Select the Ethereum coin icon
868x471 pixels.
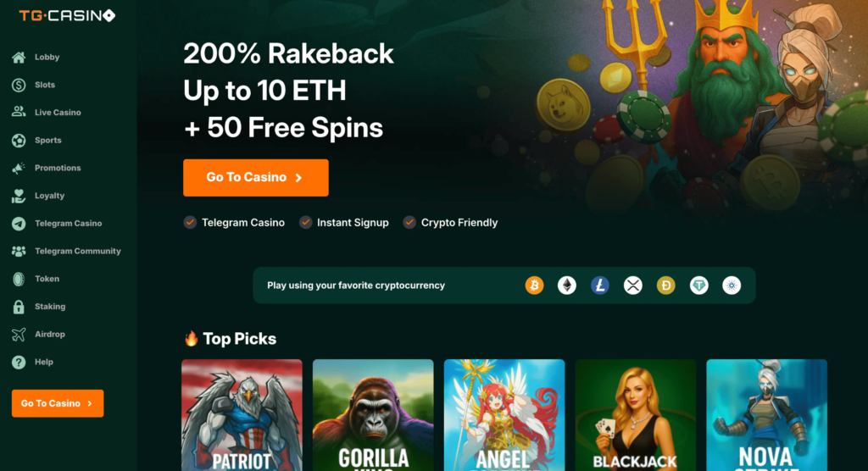coord(567,285)
